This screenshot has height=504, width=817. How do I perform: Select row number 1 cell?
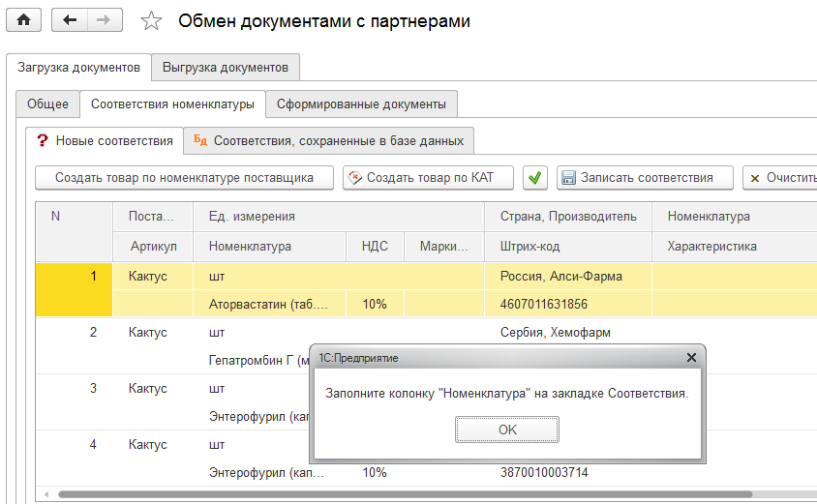[x=74, y=289]
